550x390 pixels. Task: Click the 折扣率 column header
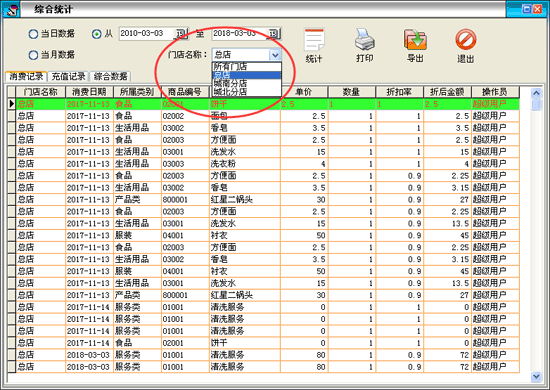399,92
